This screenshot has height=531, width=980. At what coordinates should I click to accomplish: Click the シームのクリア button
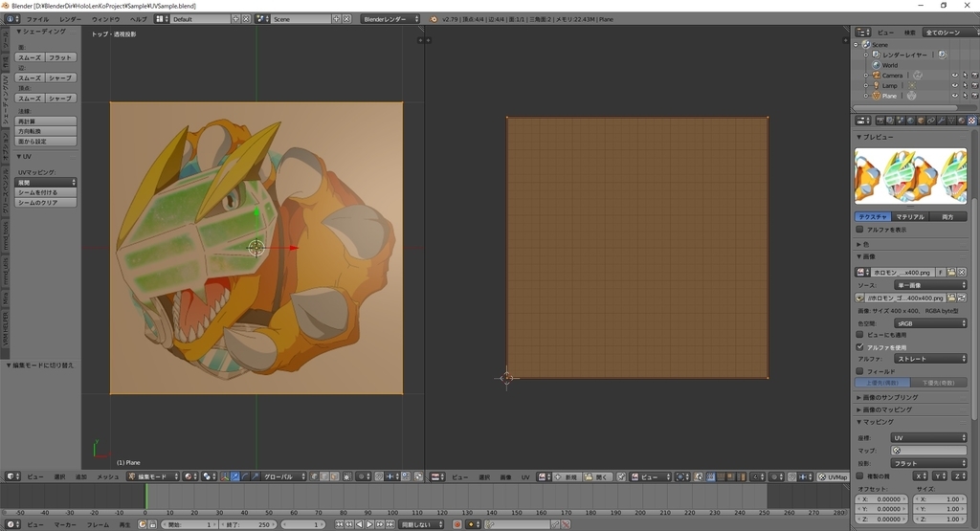pyautogui.click(x=46, y=203)
